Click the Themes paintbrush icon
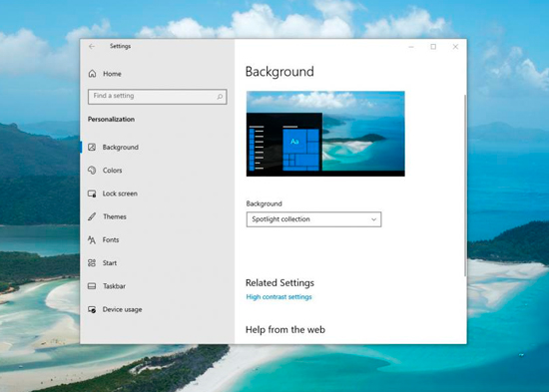Image resolution: width=549 pixels, height=392 pixels. click(92, 216)
